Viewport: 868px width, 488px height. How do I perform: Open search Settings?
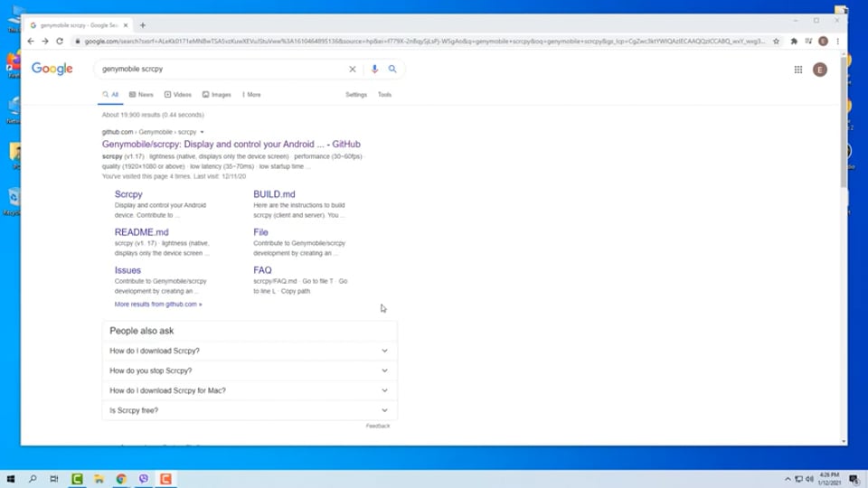click(356, 95)
